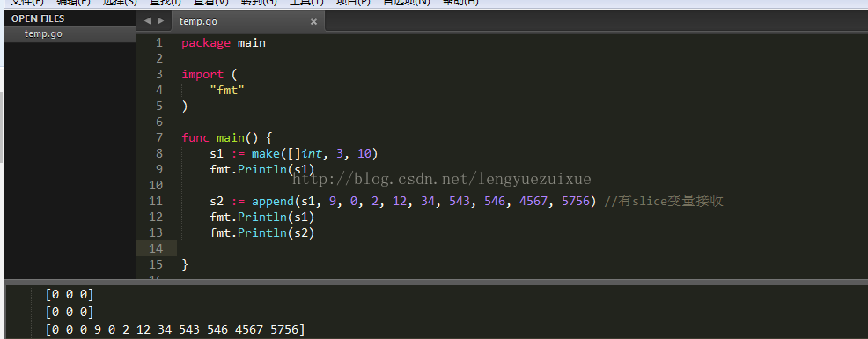
Task: Click the closing brace on line 15
Action: [185, 265]
